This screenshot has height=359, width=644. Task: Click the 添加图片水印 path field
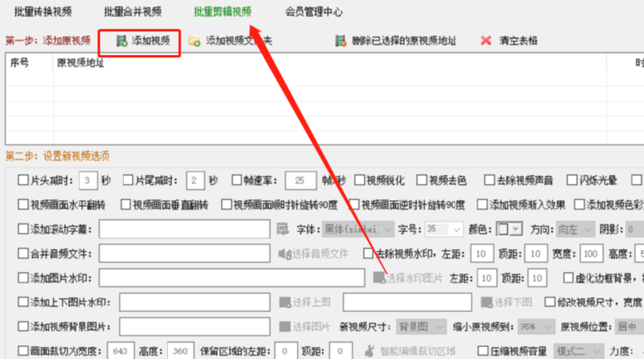(x=232, y=278)
